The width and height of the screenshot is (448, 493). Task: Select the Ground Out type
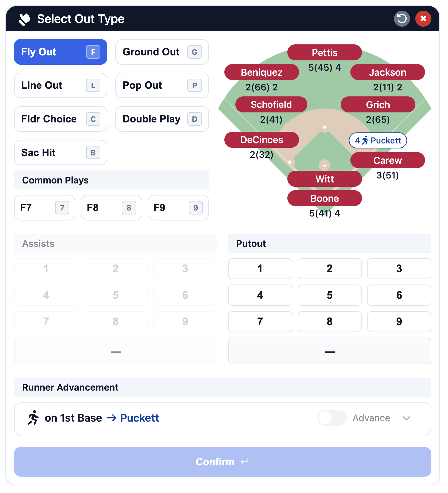pyautogui.click(x=162, y=52)
